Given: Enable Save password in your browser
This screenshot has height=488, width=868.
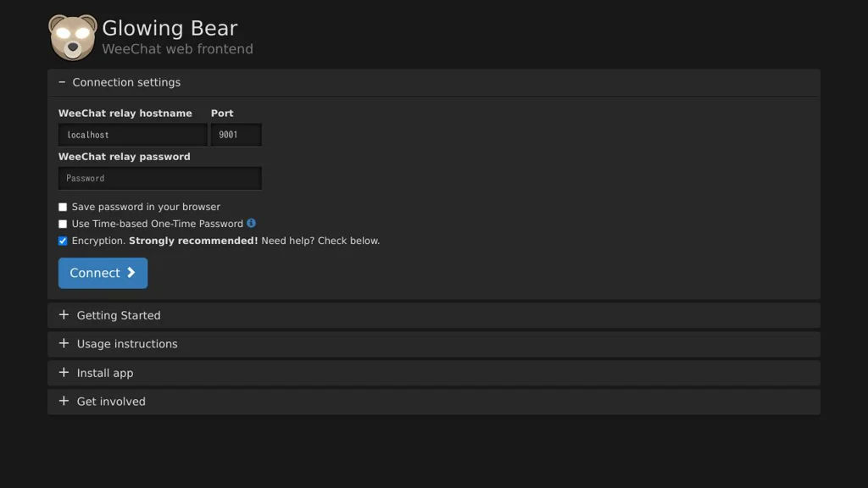Looking at the screenshot, I should tap(63, 207).
